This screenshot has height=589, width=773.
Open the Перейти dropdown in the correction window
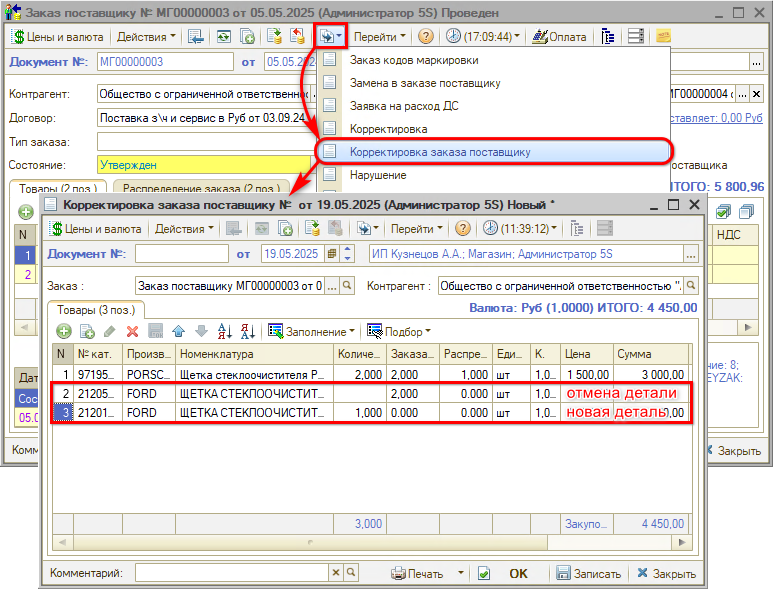415,228
